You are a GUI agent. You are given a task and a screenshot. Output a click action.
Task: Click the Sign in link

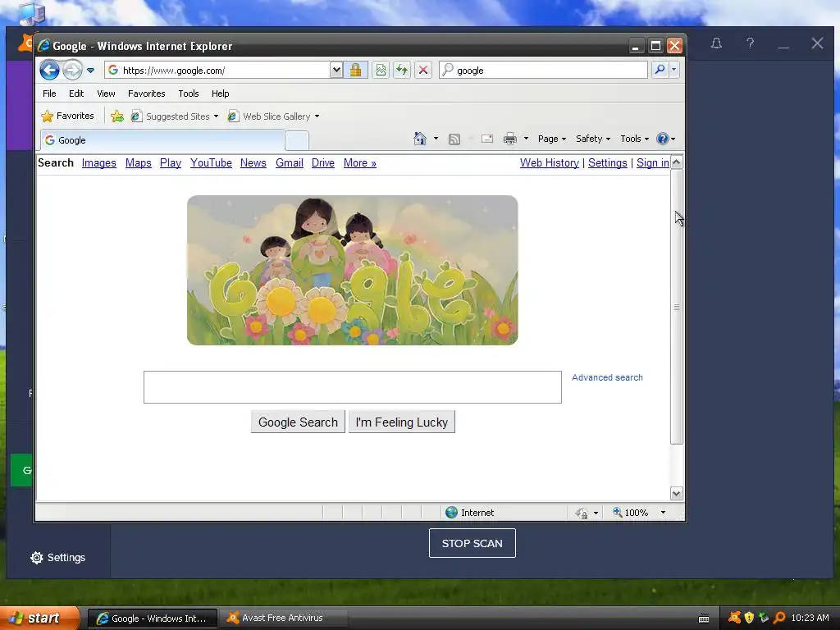point(652,163)
